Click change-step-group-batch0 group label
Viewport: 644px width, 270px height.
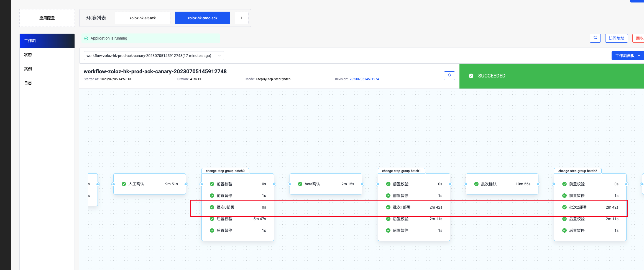225,171
